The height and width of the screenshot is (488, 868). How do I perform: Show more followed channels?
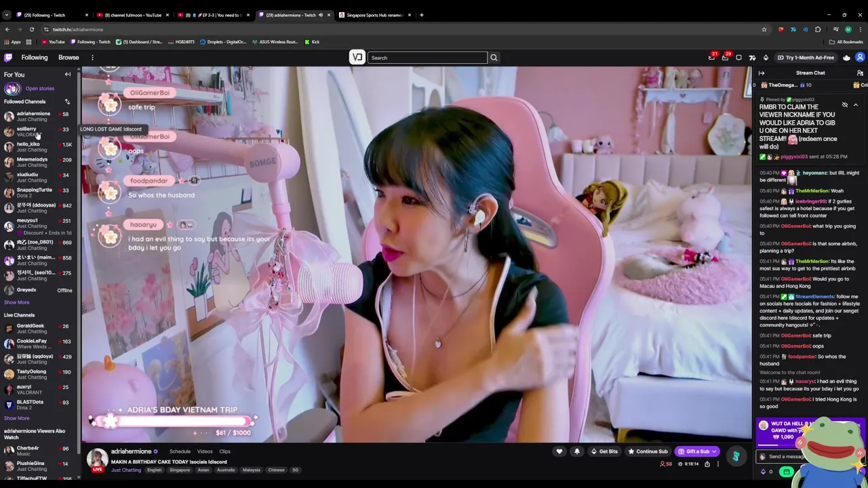(16, 302)
